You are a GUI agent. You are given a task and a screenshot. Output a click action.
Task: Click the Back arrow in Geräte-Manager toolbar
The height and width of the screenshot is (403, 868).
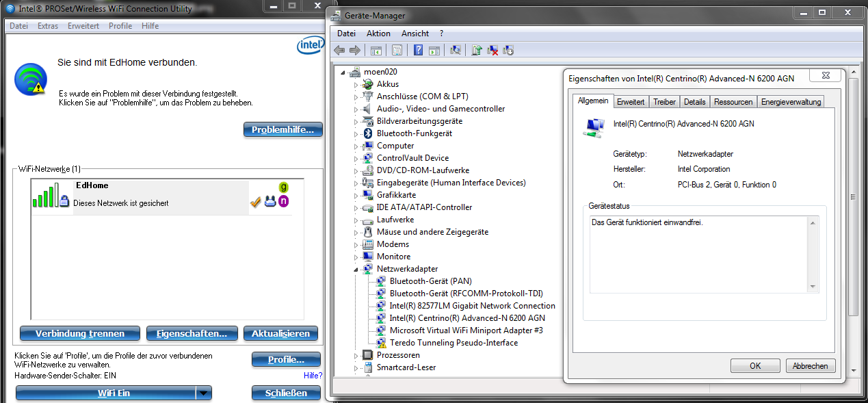click(339, 50)
